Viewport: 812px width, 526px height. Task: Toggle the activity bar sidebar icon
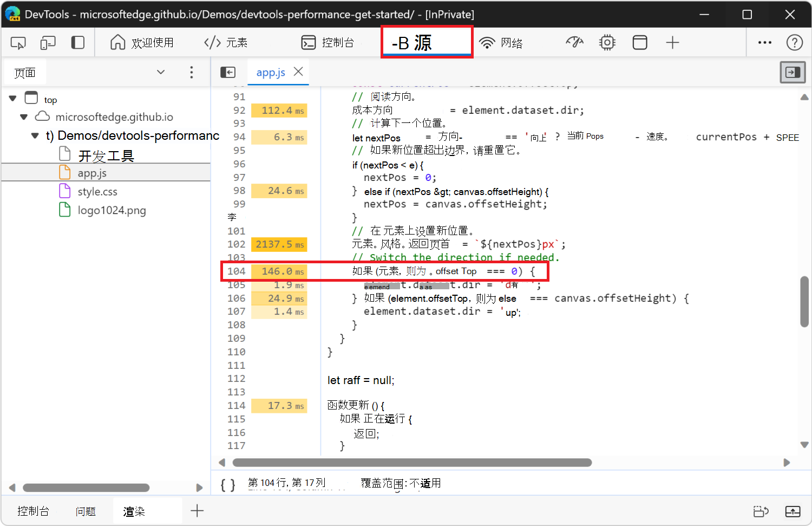click(78, 43)
